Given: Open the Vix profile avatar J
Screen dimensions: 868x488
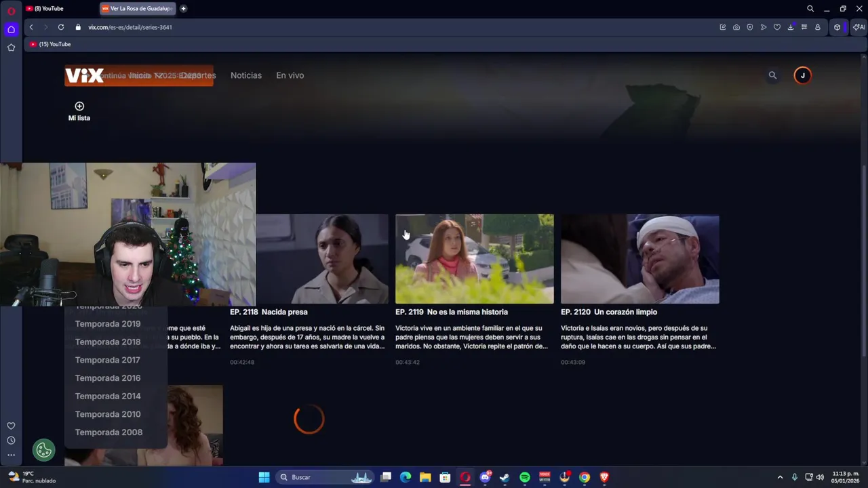Looking at the screenshot, I should pyautogui.click(x=802, y=75).
